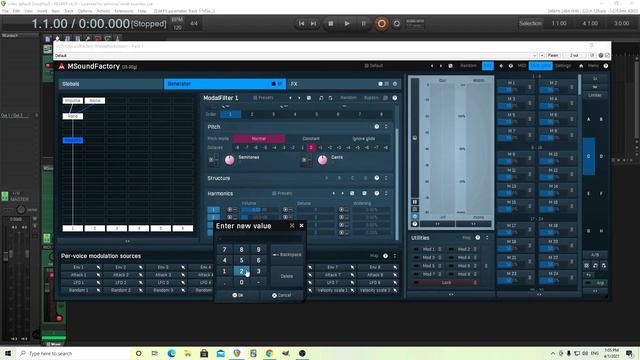Click the taskbar search box
The height and width of the screenshot is (360, 640).
73,353
